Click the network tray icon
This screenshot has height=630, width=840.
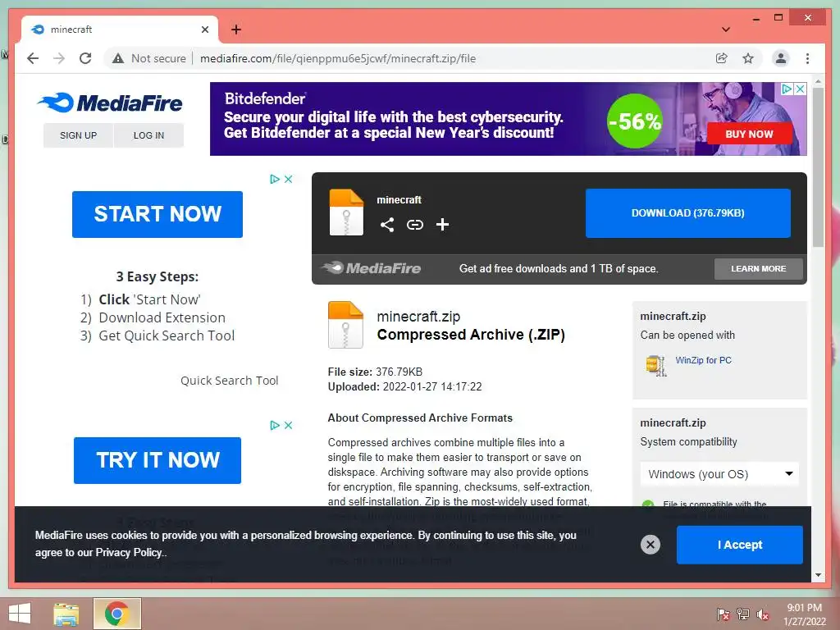(x=743, y=614)
